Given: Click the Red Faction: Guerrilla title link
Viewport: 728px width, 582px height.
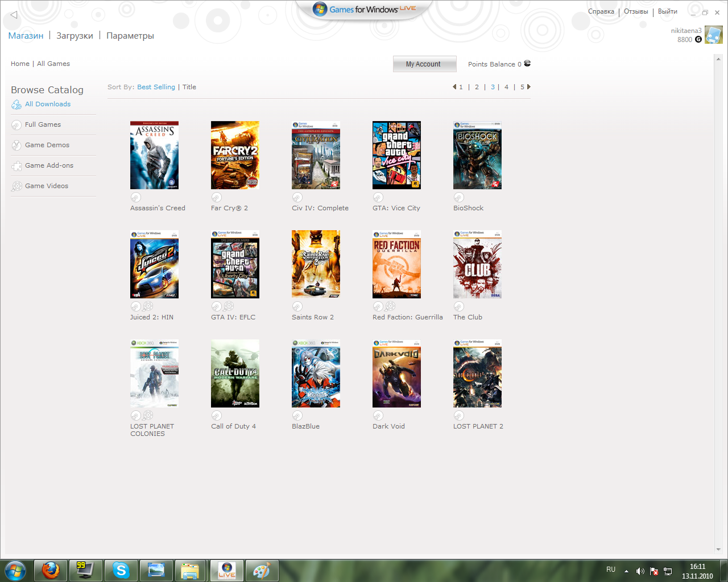Looking at the screenshot, I should tap(408, 317).
